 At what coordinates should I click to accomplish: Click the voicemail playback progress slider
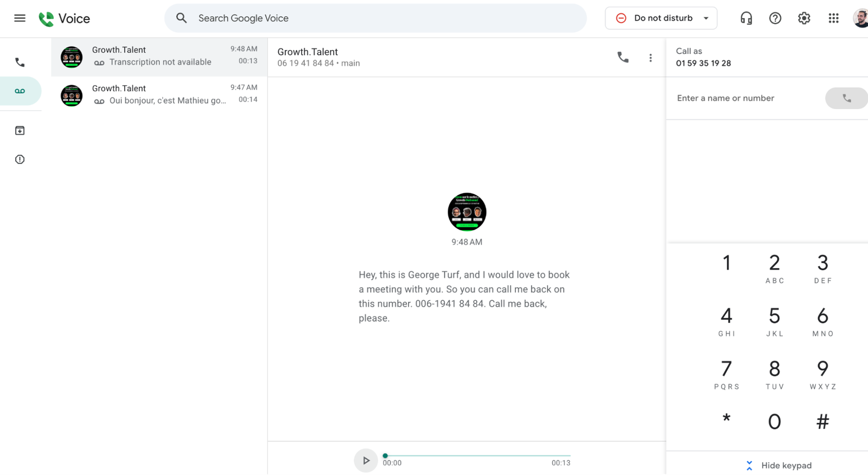point(477,455)
